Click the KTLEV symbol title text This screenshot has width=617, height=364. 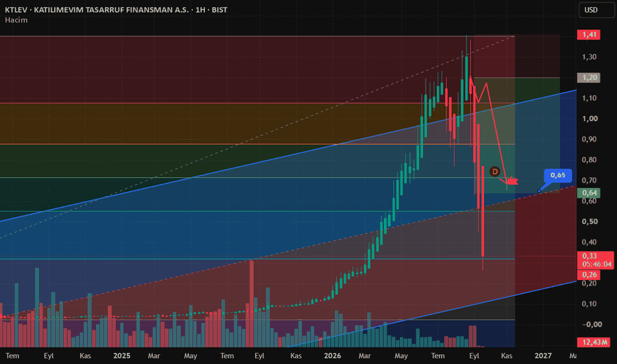click(116, 9)
